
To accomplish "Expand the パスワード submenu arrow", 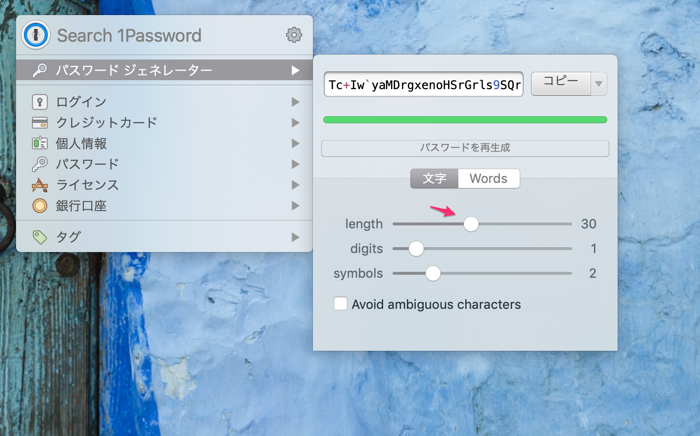I will point(296,164).
